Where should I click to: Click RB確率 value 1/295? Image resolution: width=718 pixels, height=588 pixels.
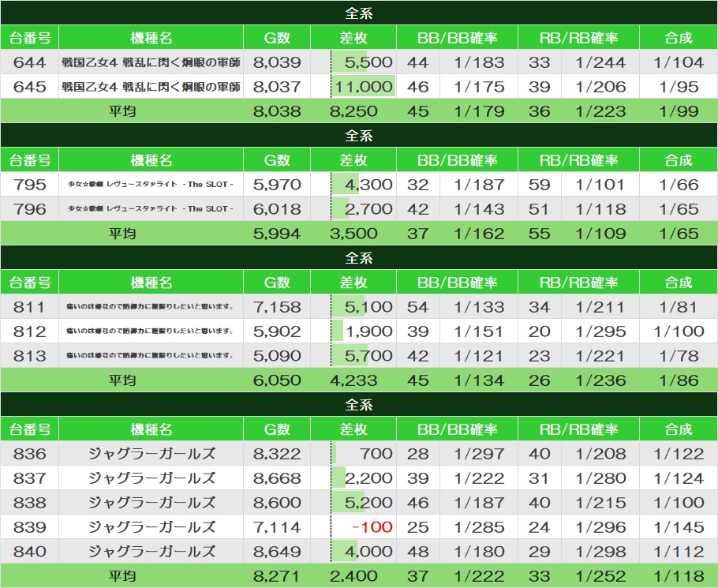600,331
